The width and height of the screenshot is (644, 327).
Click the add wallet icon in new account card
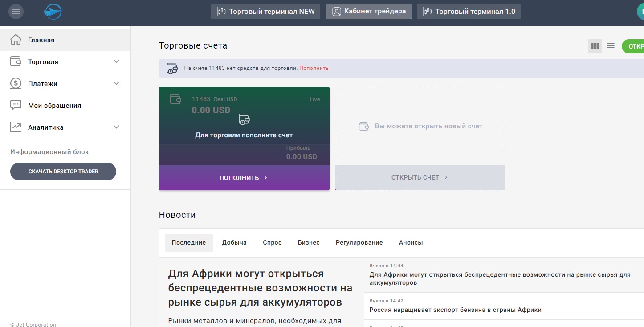(363, 127)
